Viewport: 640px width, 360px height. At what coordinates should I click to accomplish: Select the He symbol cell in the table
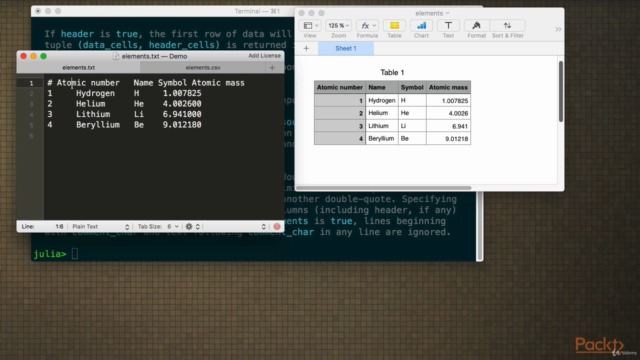click(412, 113)
